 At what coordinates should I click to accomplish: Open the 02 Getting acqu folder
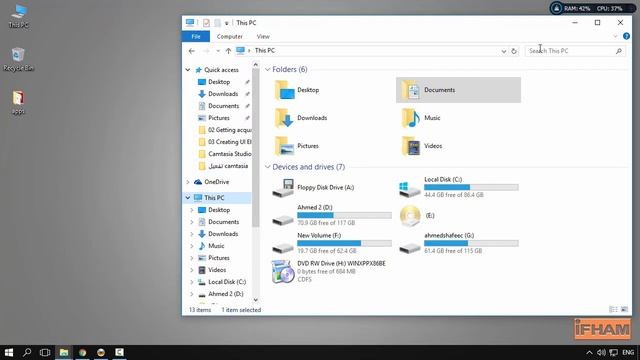[x=224, y=130]
